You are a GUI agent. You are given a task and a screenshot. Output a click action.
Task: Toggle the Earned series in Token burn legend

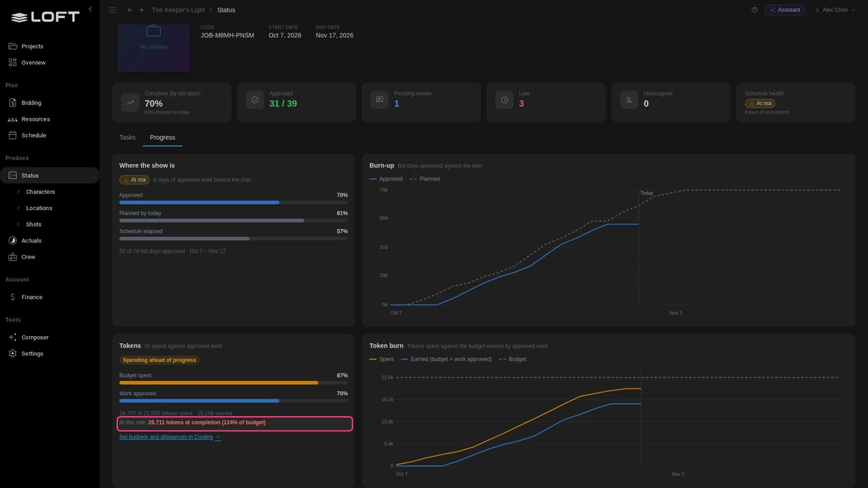point(446,359)
